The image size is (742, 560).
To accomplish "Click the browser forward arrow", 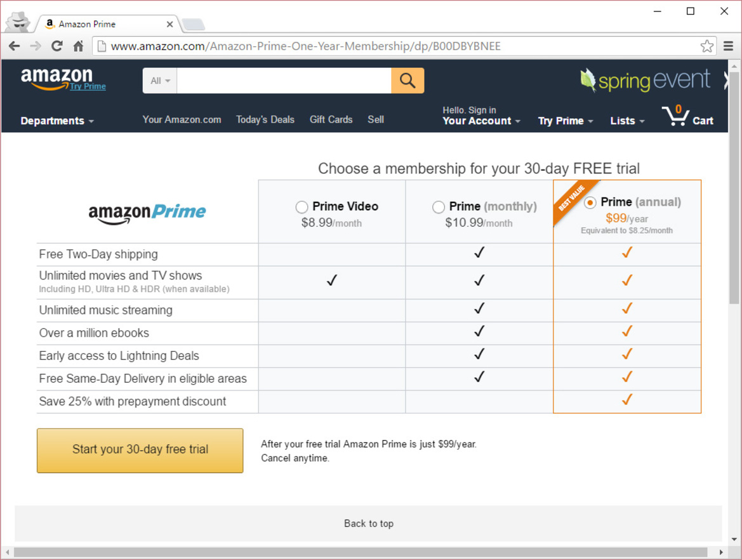I will (x=36, y=46).
